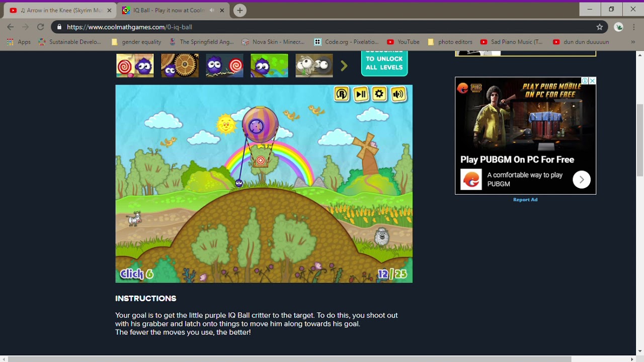Viewport: 644px width, 362px height.
Task: Open Nova Skin - Minecr... bookmark
Action: point(273,42)
